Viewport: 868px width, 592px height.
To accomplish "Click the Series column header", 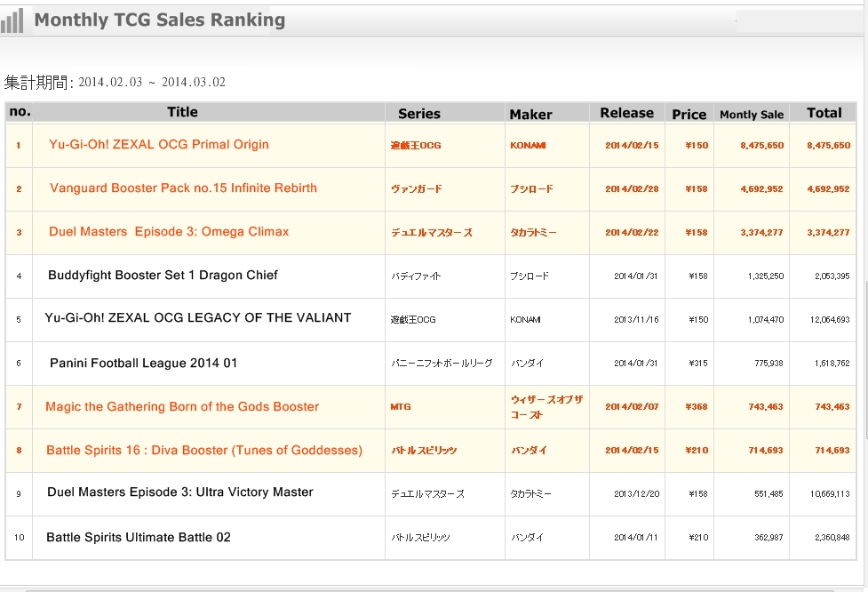I will point(419,114).
